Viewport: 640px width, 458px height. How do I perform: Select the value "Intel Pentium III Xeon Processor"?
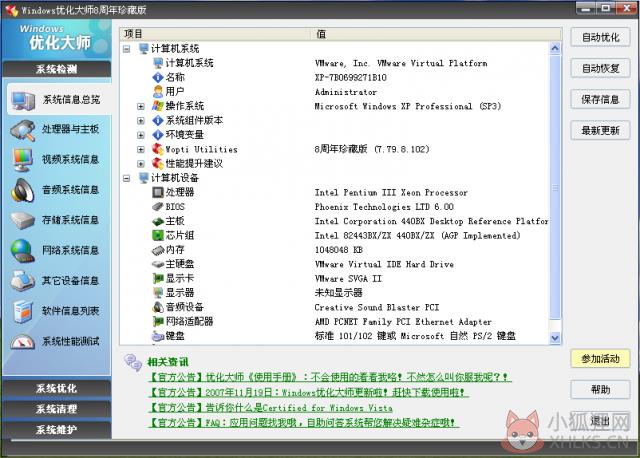point(391,193)
